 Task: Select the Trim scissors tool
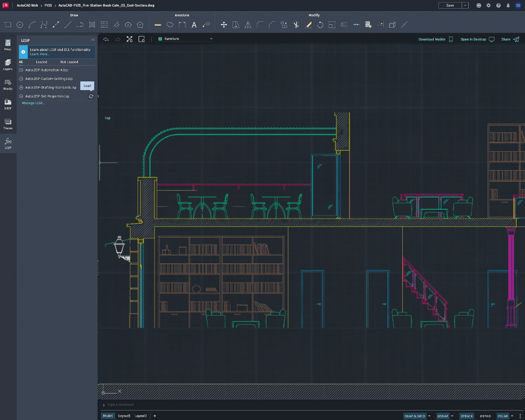(296, 25)
